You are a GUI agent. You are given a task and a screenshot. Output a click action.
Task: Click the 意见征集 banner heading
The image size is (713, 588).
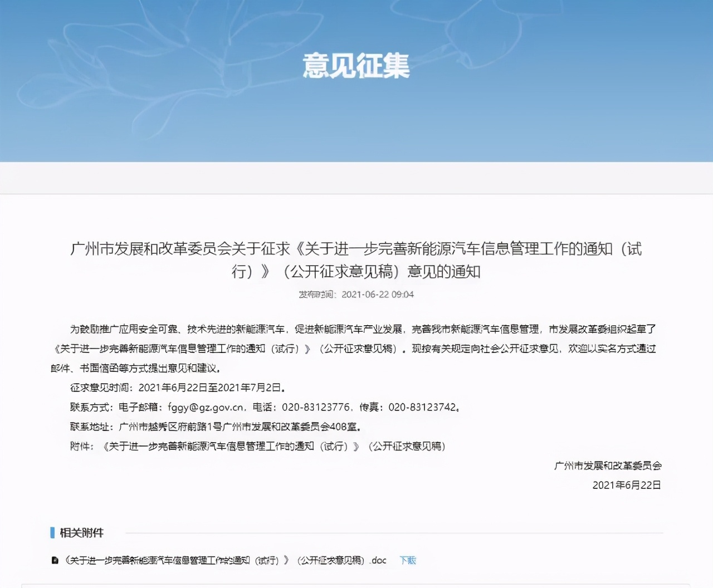[x=356, y=66]
